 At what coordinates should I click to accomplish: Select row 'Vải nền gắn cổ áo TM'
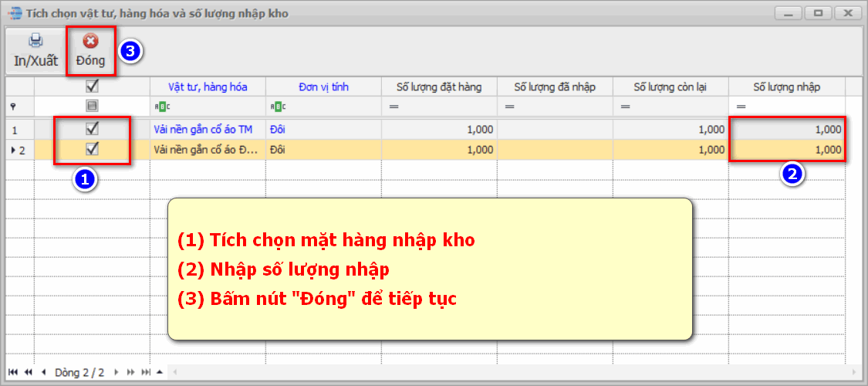pos(204,130)
